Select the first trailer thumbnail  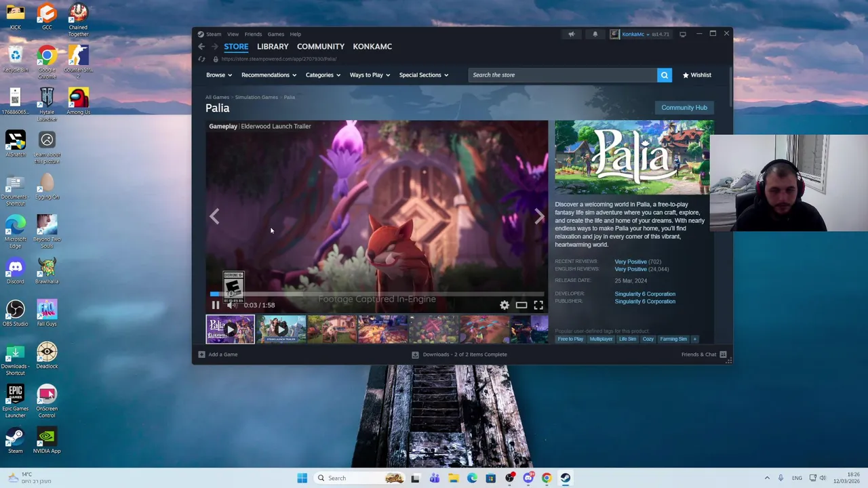231,330
